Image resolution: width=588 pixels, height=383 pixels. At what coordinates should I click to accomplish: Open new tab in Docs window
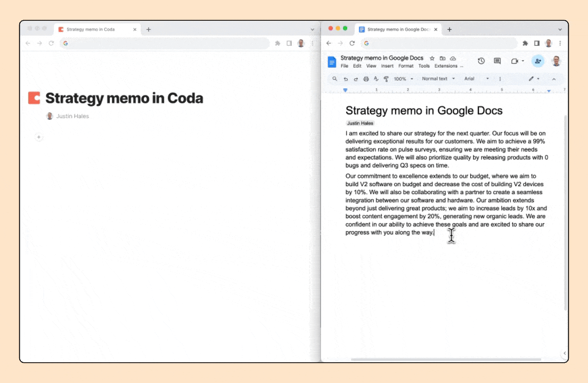[449, 29]
